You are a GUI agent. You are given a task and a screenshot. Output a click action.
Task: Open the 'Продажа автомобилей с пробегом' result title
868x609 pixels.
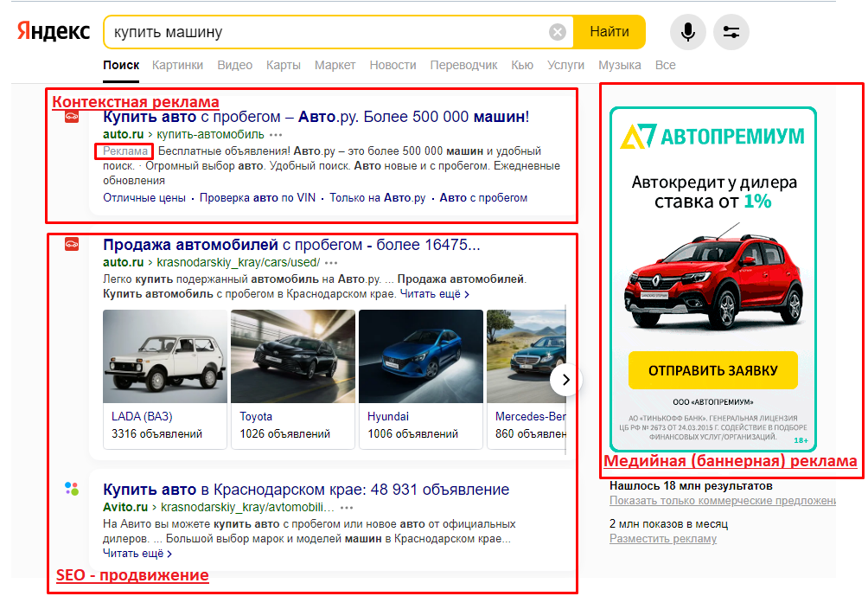[291, 245]
